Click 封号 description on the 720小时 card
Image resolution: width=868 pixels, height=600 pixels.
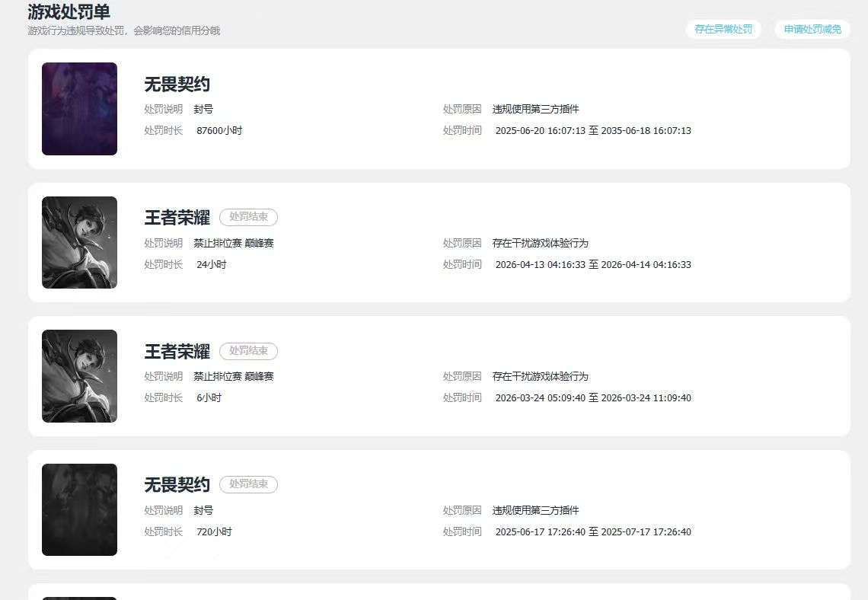coord(203,510)
